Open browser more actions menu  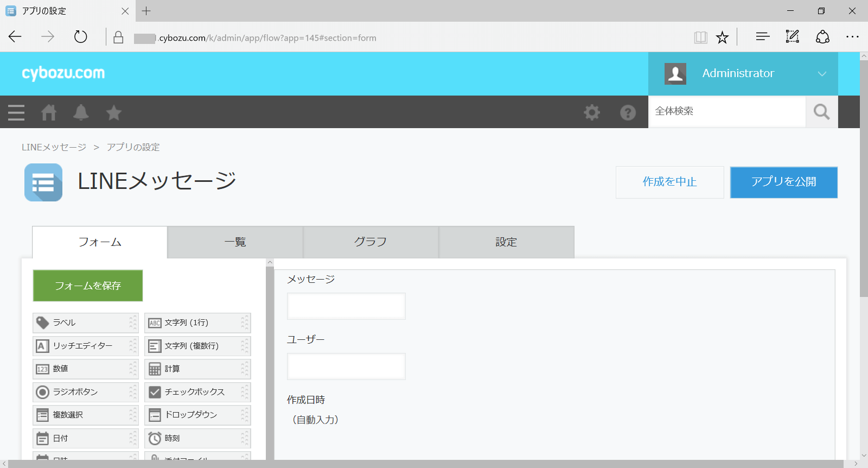click(x=852, y=37)
